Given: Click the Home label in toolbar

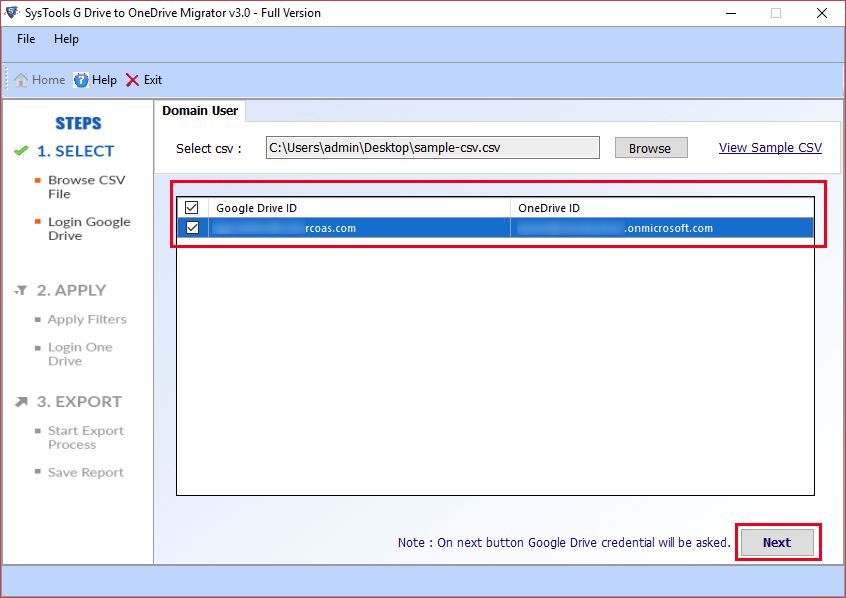Looking at the screenshot, I should [x=49, y=80].
